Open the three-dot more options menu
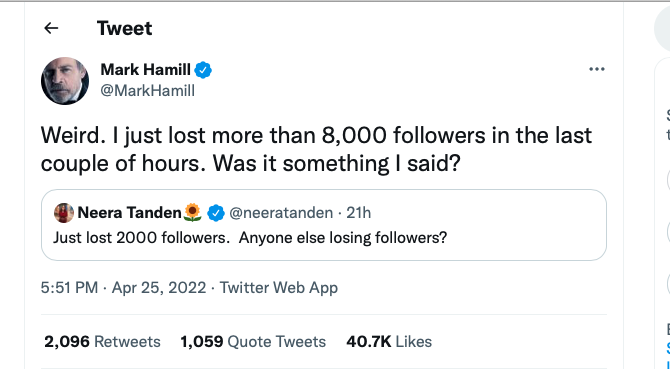The image size is (670, 369). point(597,69)
